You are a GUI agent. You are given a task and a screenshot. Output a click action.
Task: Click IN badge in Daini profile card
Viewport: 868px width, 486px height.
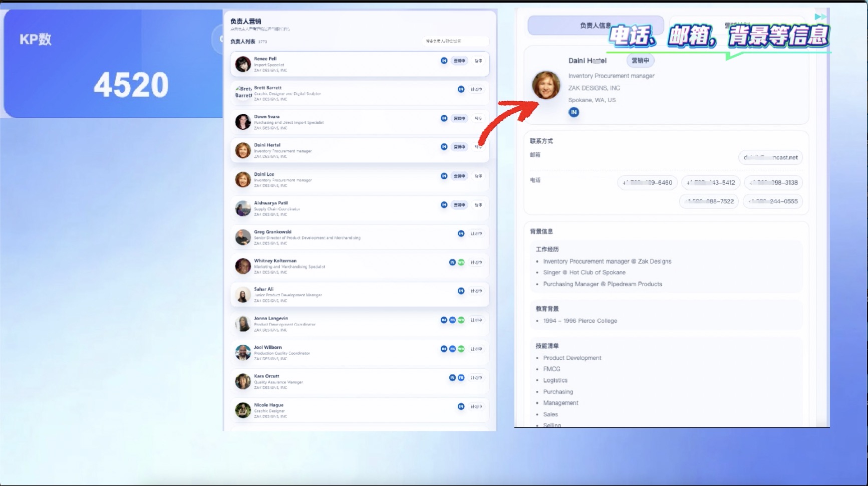pos(573,112)
